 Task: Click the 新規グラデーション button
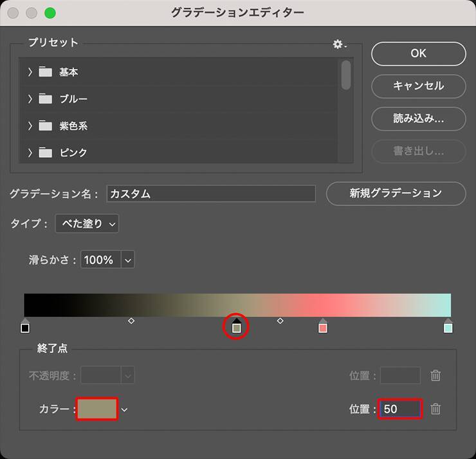click(396, 194)
